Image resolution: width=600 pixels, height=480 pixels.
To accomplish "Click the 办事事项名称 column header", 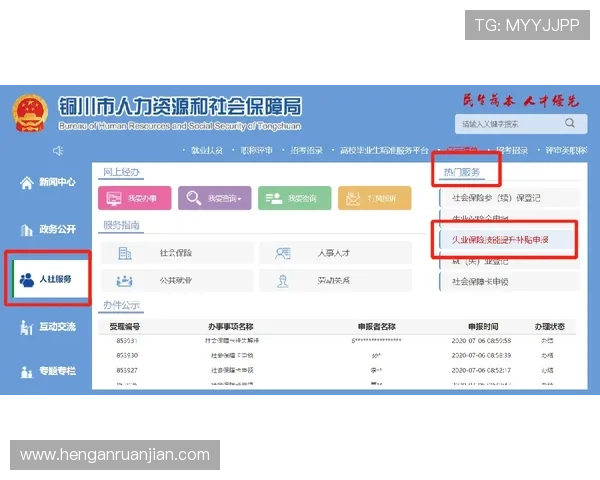I will tap(231, 327).
